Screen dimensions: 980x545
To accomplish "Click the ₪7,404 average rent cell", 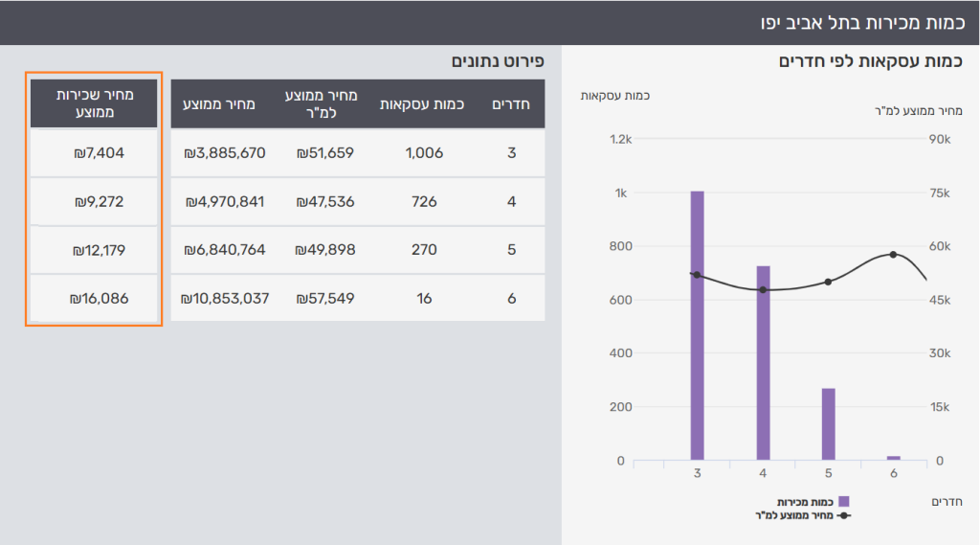I will [x=94, y=152].
